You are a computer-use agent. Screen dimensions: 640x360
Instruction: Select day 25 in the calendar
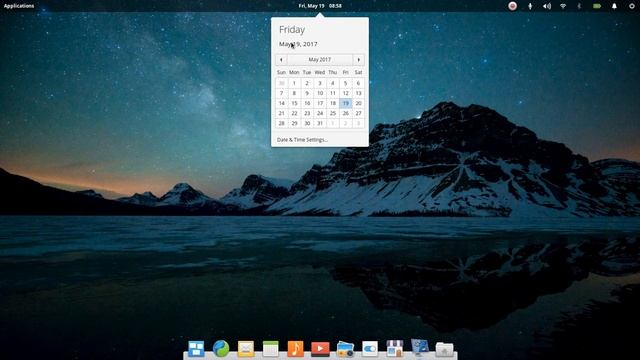point(333,113)
